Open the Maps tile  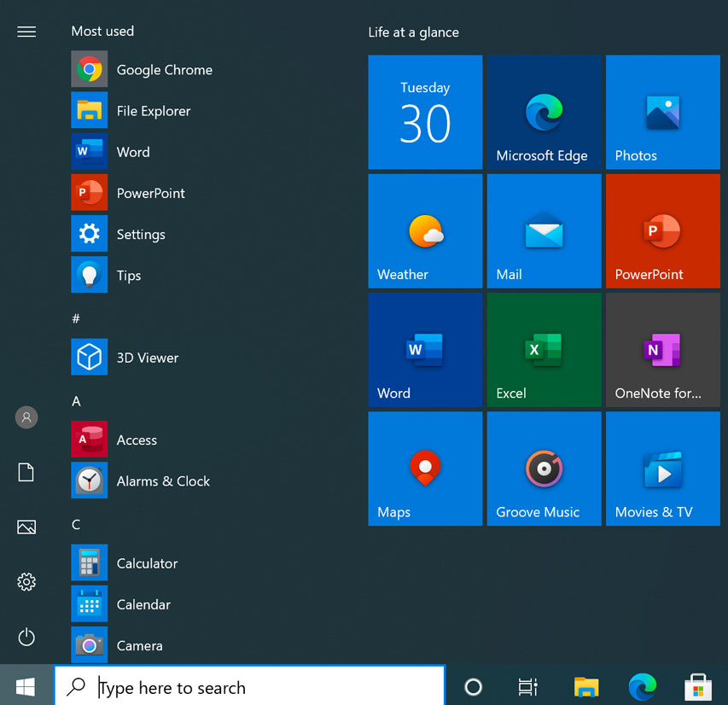425,468
